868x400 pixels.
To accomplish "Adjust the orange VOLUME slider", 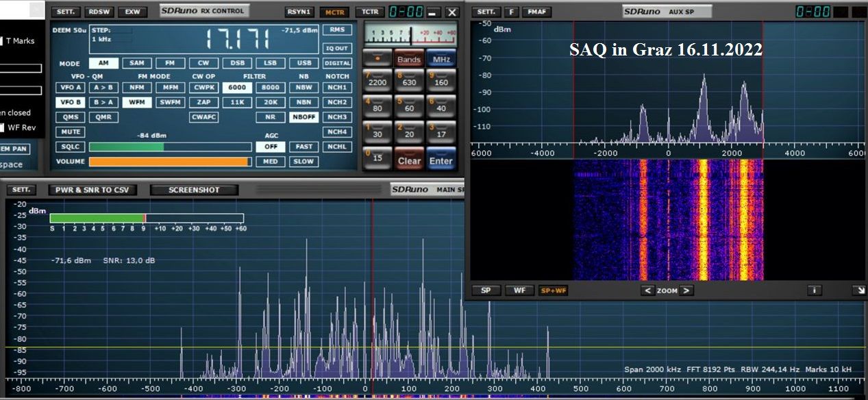I will 170,162.
